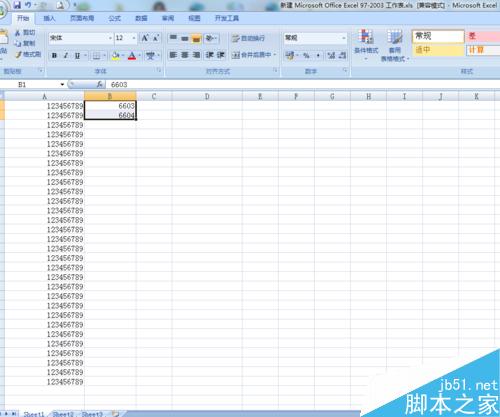Toggle italic formatting
The image size is (500, 417).
(x=66, y=56)
